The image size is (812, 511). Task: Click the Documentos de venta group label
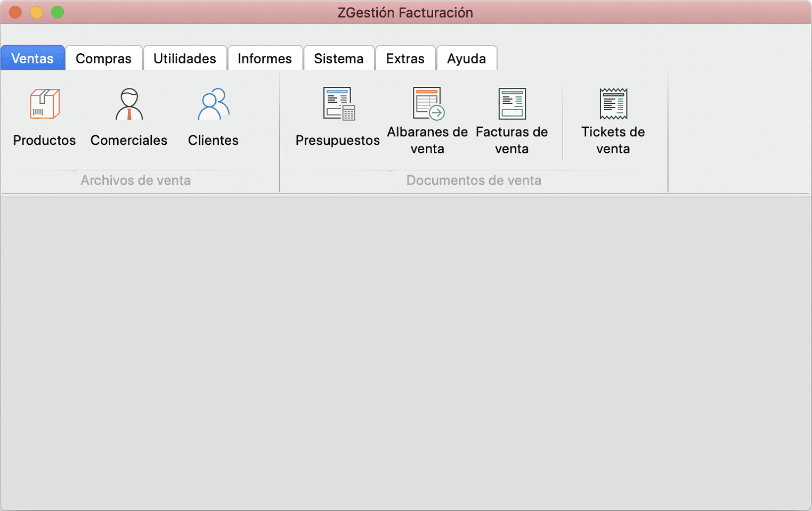[x=474, y=180]
